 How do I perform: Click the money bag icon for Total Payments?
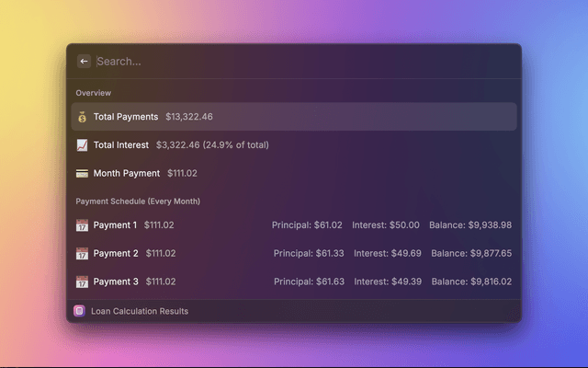click(x=82, y=117)
